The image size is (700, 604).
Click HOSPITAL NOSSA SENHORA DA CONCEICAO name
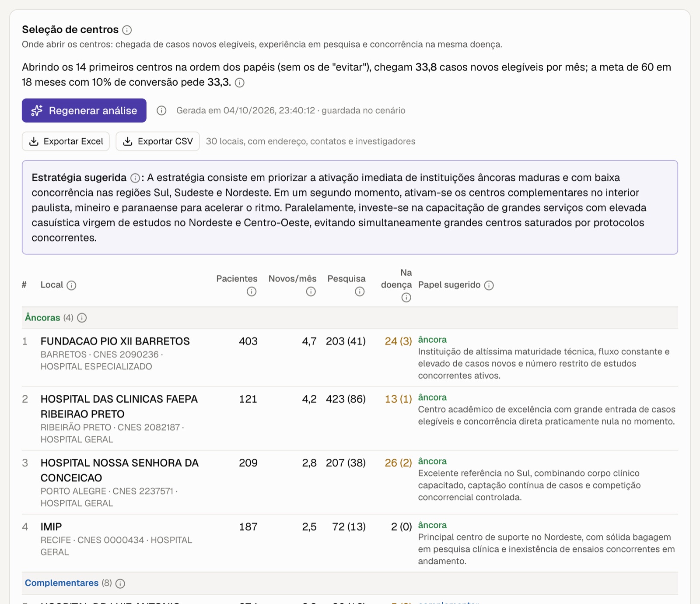[x=119, y=471]
